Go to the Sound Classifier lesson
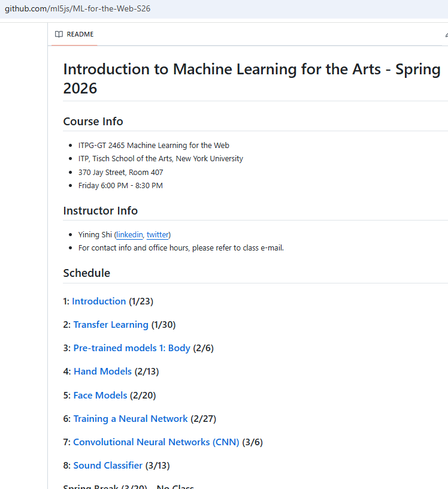Viewport: 448px width, 489px height. (x=108, y=465)
